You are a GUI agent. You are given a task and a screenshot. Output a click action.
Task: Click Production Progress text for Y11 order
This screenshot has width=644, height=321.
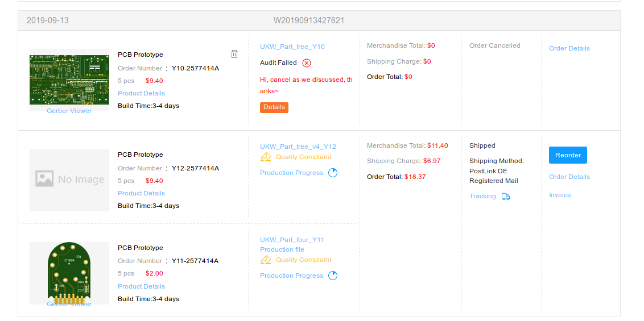click(x=292, y=276)
